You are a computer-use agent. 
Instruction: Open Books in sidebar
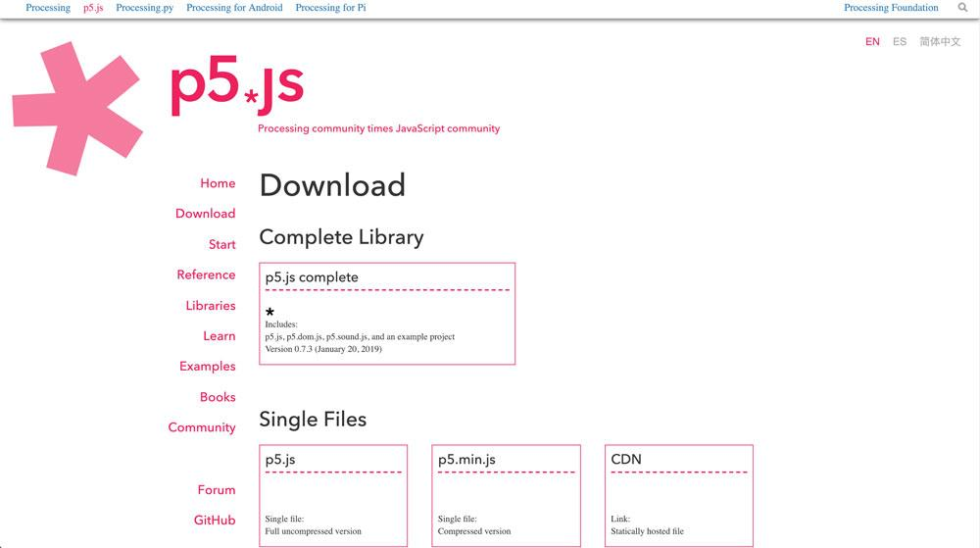pos(218,397)
